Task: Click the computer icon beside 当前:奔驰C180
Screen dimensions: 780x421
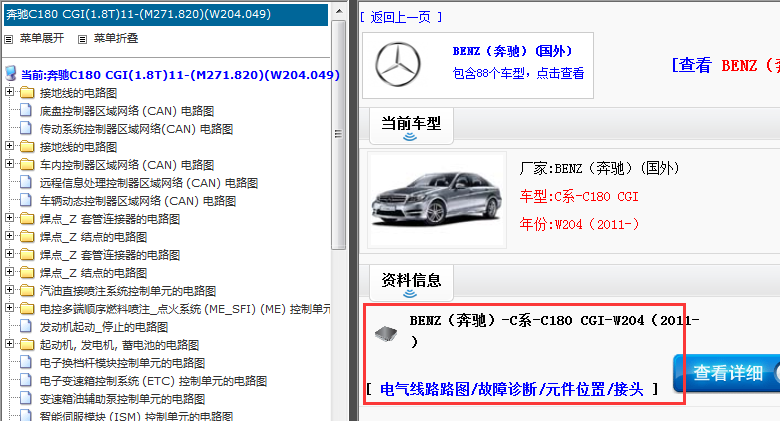Action: click(10, 74)
